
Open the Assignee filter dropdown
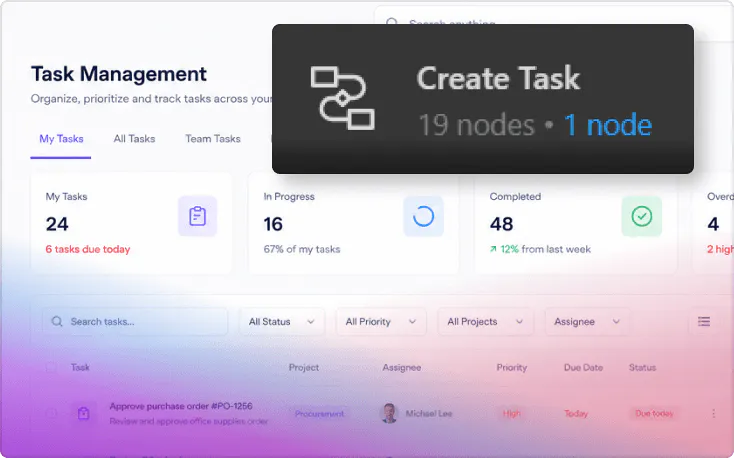[x=587, y=322]
